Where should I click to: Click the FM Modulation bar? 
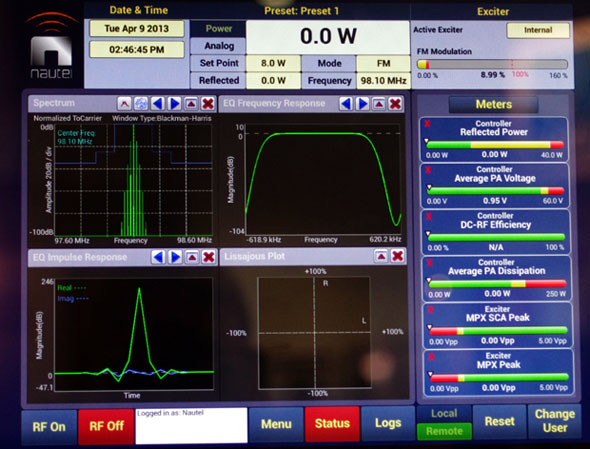point(492,64)
